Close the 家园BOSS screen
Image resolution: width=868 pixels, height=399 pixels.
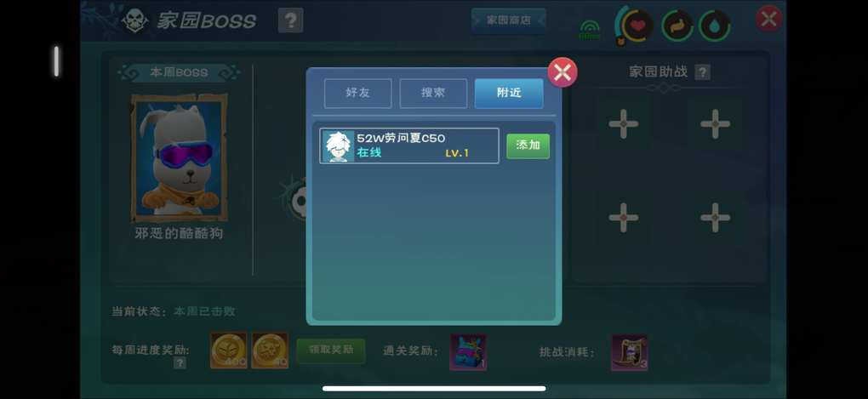pyautogui.click(x=769, y=20)
